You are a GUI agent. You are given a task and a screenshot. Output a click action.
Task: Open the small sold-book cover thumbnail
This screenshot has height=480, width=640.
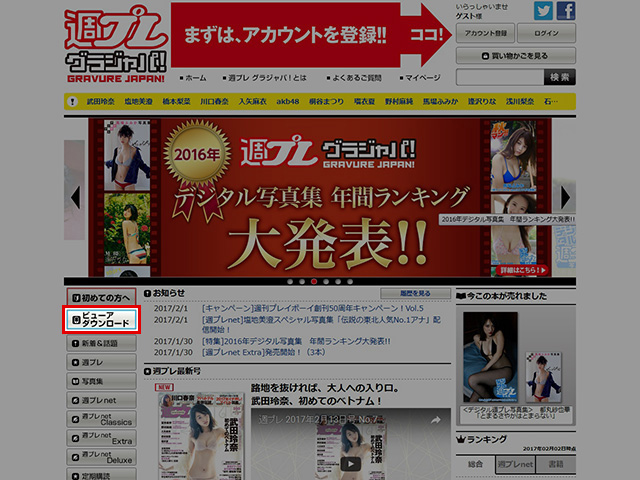point(543,377)
